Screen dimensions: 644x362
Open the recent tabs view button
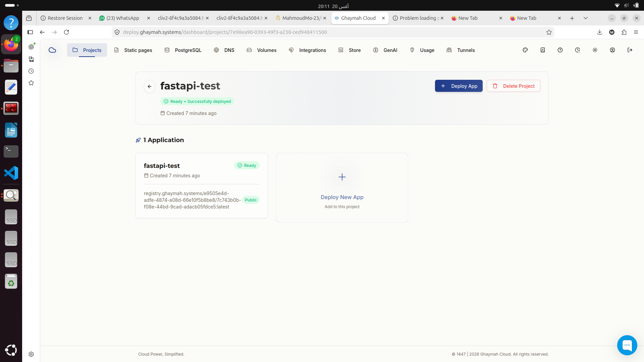tap(29, 18)
